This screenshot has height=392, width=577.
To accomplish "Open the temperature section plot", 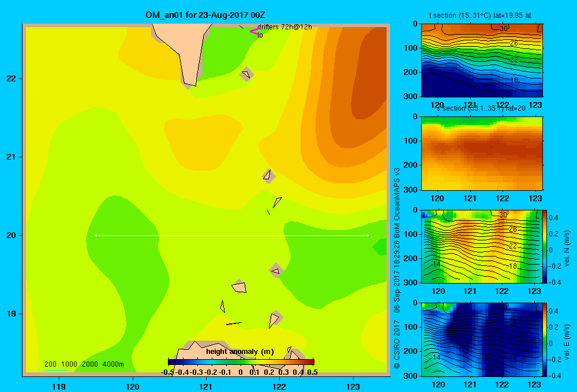I will pyautogui.click(x=482, y=60).
